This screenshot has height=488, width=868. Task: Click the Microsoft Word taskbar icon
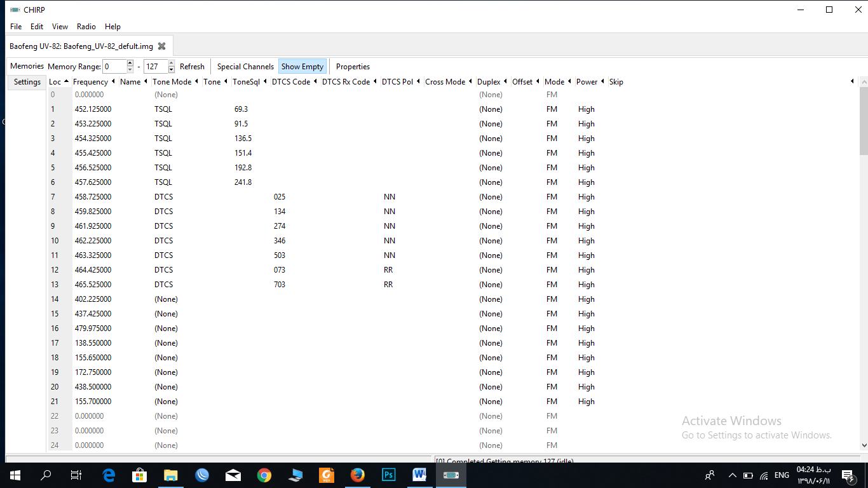click(x=419, y=475)
